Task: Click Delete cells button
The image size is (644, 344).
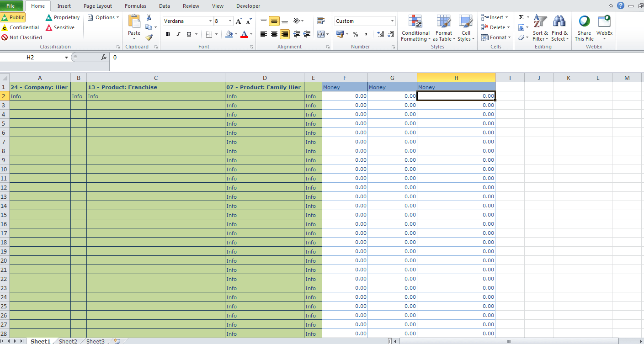Action: [495, 27]
